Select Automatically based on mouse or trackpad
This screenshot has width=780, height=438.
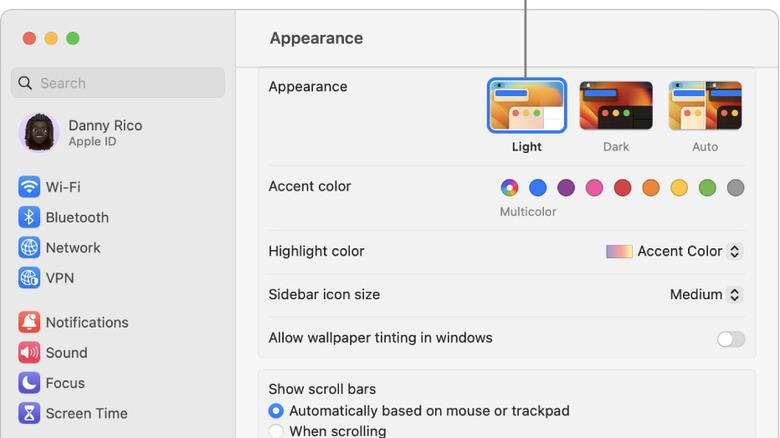coord(276,411)
